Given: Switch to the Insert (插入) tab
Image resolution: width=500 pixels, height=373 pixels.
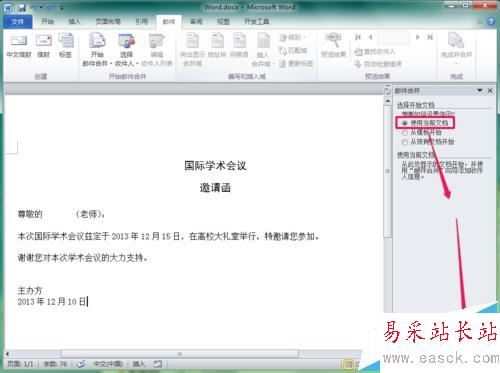Looking at the screenshot, I should click(74, 22).
